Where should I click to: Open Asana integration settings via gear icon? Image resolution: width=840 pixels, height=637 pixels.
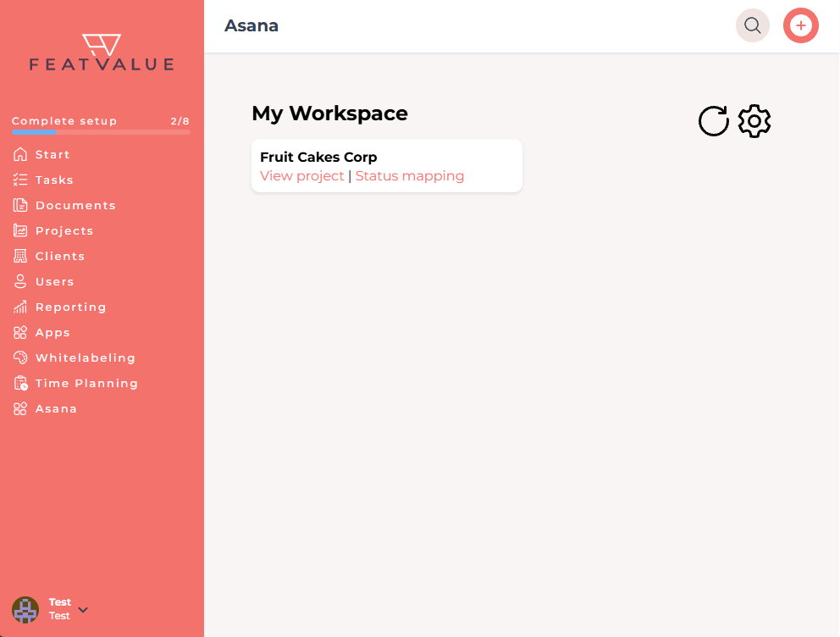(x=754, y=121)
